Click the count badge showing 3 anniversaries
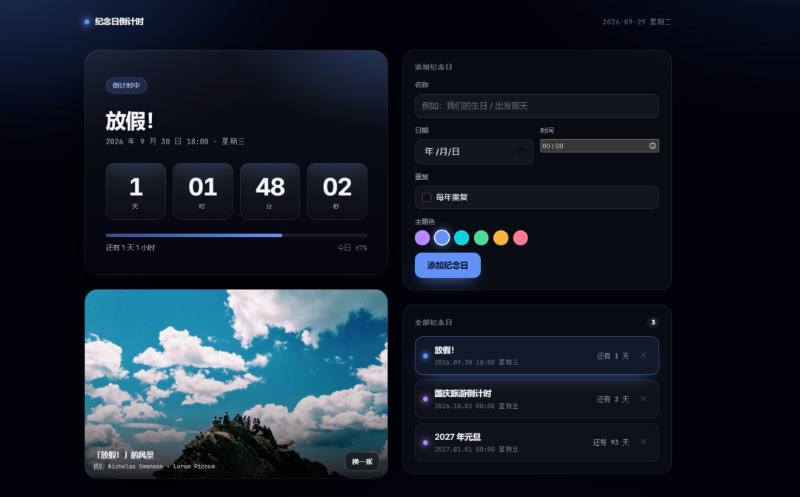This screenshot has width=800, height=497. tap(653, 322)
